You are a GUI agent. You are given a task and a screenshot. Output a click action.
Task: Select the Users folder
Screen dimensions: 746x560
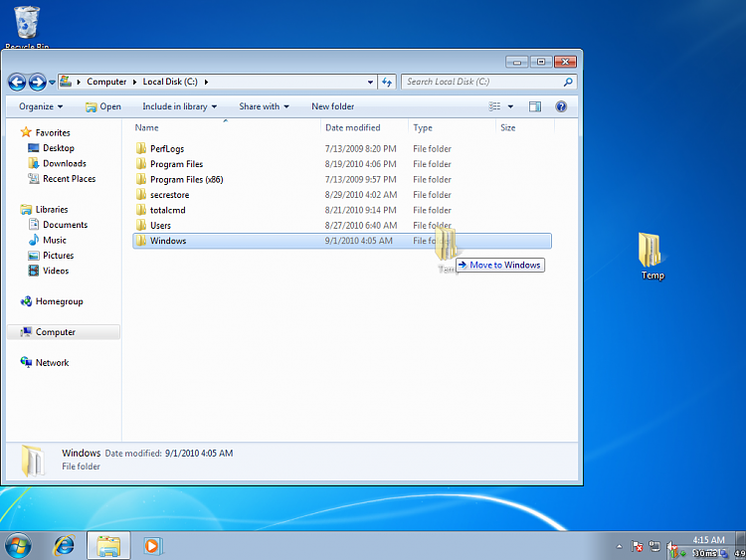pyautogui.click(x=160, y=226)
